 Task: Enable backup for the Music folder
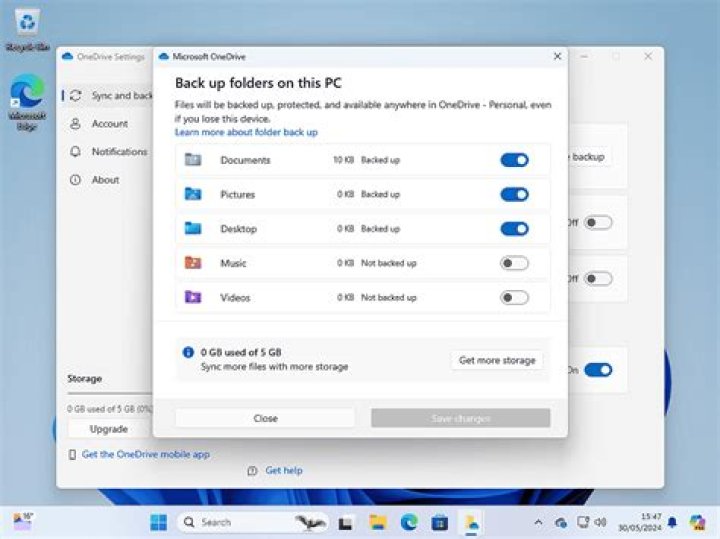pos(514,263)
